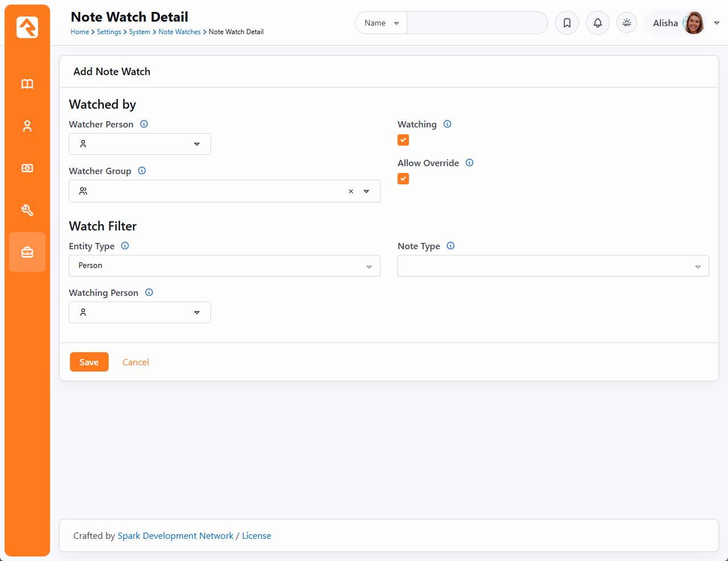Open the Watcher Person picker dropdown
728x561 pixels.
(x=140, y=144)
